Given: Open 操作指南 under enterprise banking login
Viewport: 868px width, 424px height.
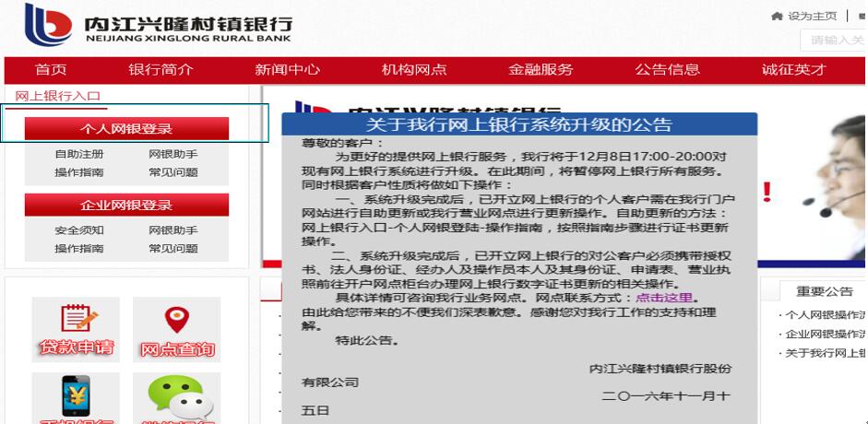Looking at the screenshot, I should pos(79,249).
